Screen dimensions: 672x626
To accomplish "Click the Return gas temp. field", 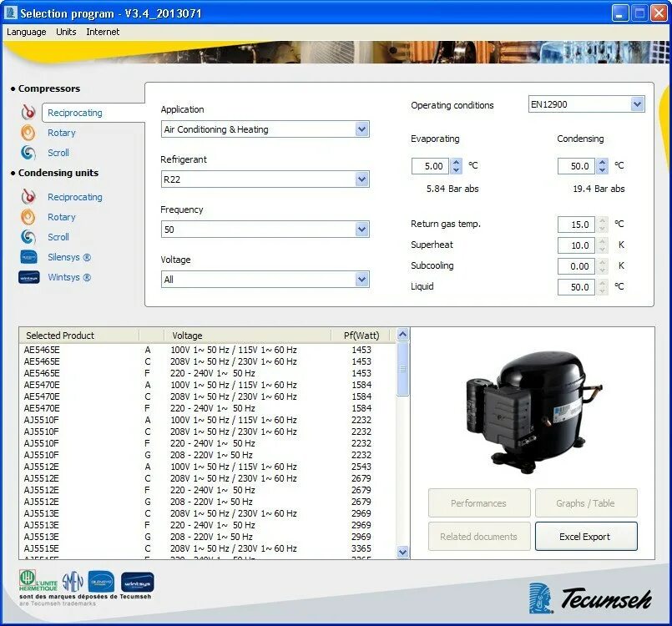I will [577, 224].
